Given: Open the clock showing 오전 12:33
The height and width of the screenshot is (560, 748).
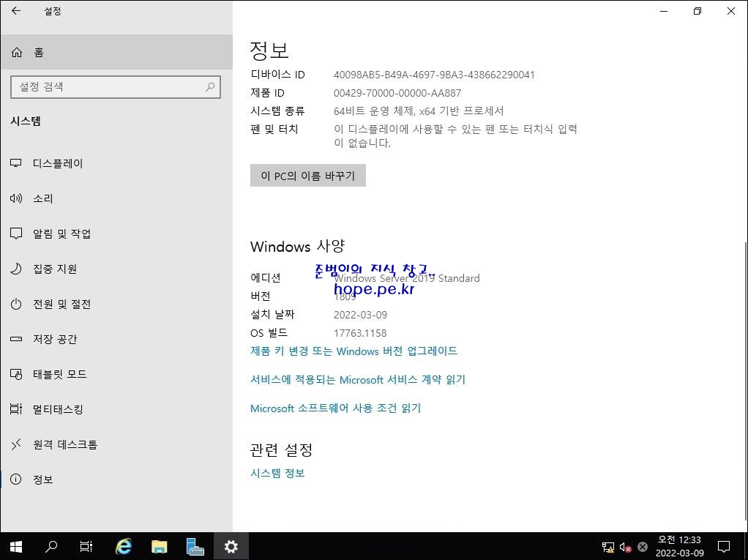Looking at the screenshot, I should point(679,547).
